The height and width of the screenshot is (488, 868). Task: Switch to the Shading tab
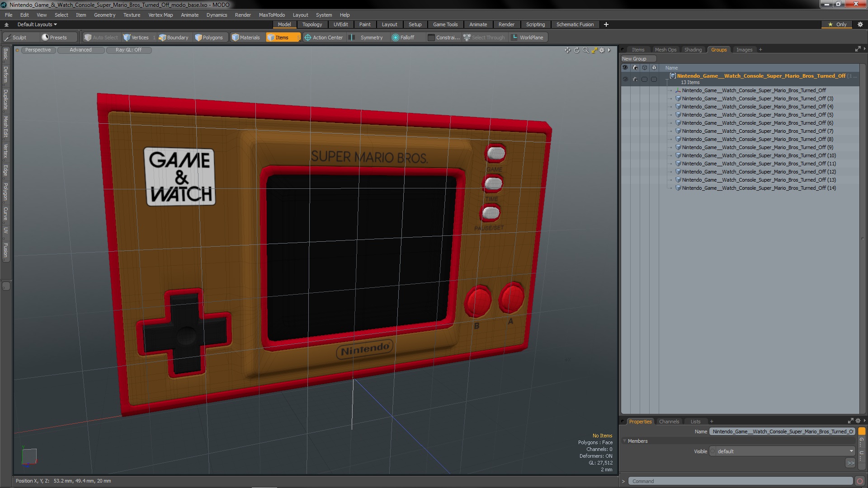click(x=693, y=50)
